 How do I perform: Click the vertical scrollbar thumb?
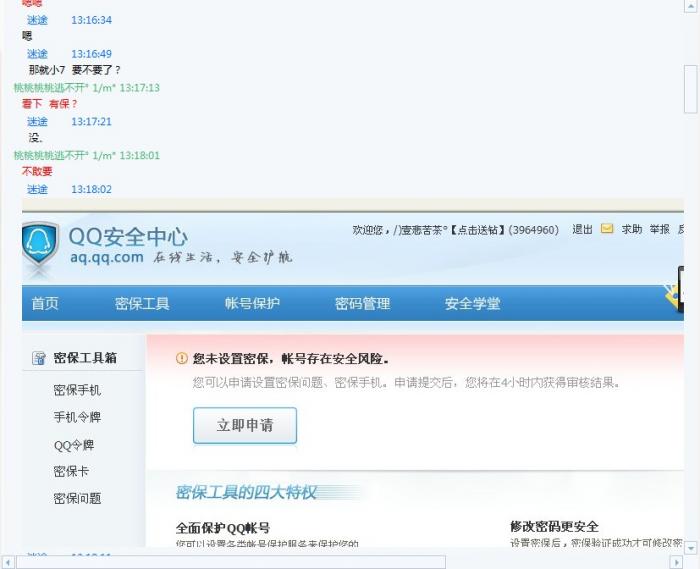(x=691, y=89)
